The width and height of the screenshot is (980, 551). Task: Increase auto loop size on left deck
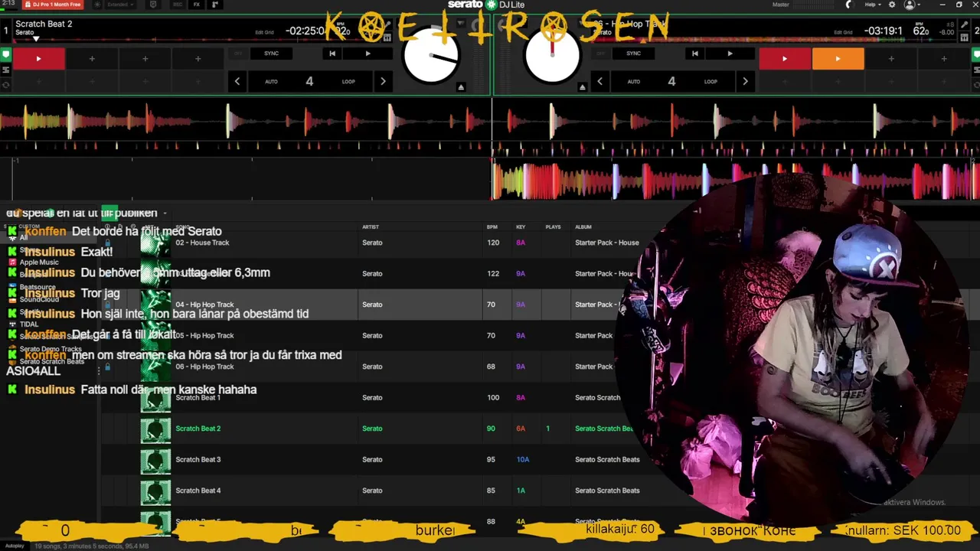[383, 81]
